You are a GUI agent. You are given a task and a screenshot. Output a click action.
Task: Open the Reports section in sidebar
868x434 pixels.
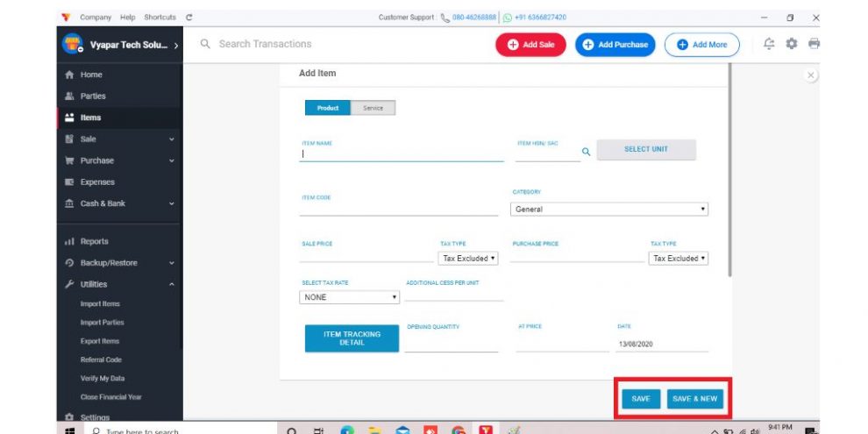[x=94, y=241]
